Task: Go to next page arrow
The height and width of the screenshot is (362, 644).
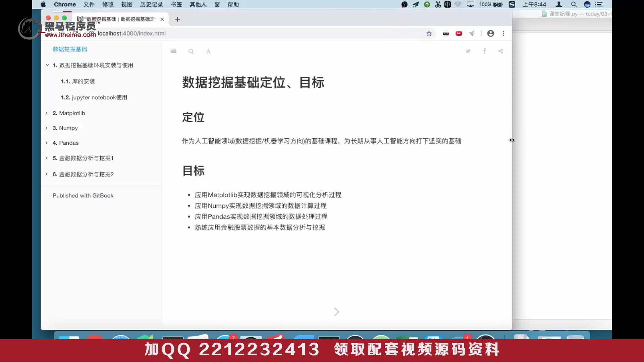Action: tap(336, 312)
